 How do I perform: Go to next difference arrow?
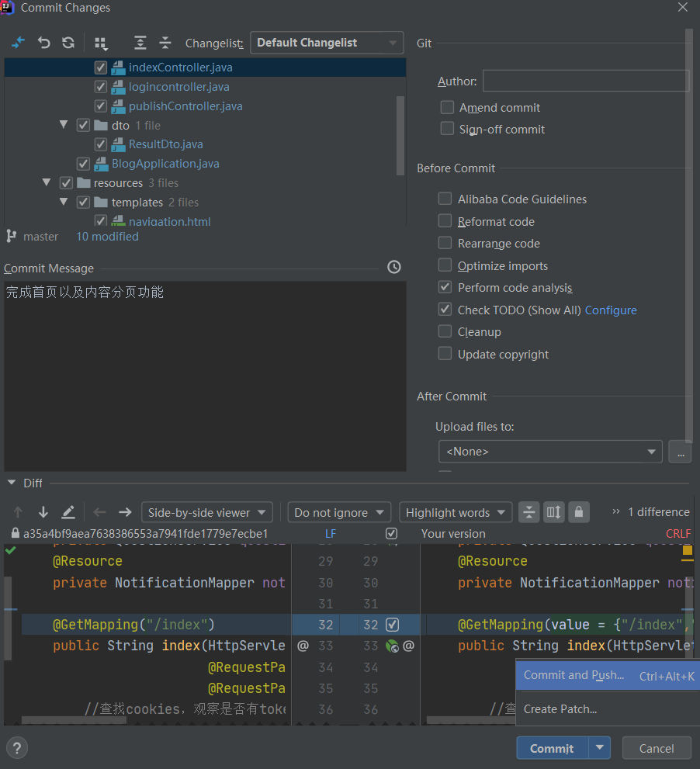tap(43, 512)
